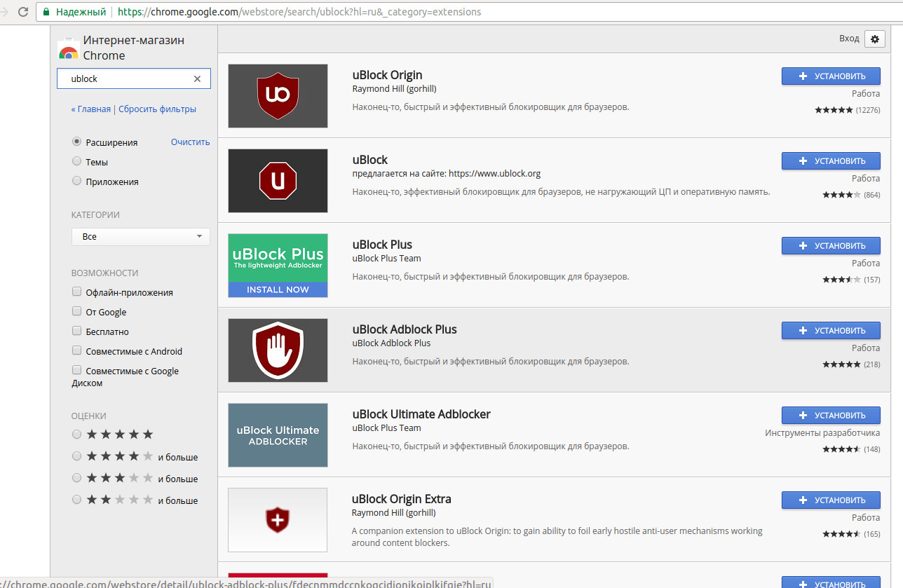This screenshot has height=588, width=903.
Task: Open uBlock Adblock Plus hand shield icon
Action: click(278, 350)
